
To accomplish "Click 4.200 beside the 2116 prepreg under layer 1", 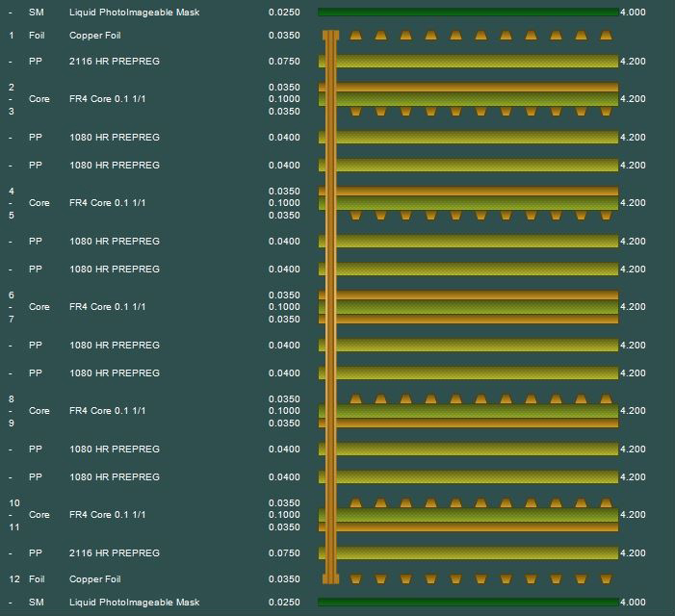I will tap(633, 61).
